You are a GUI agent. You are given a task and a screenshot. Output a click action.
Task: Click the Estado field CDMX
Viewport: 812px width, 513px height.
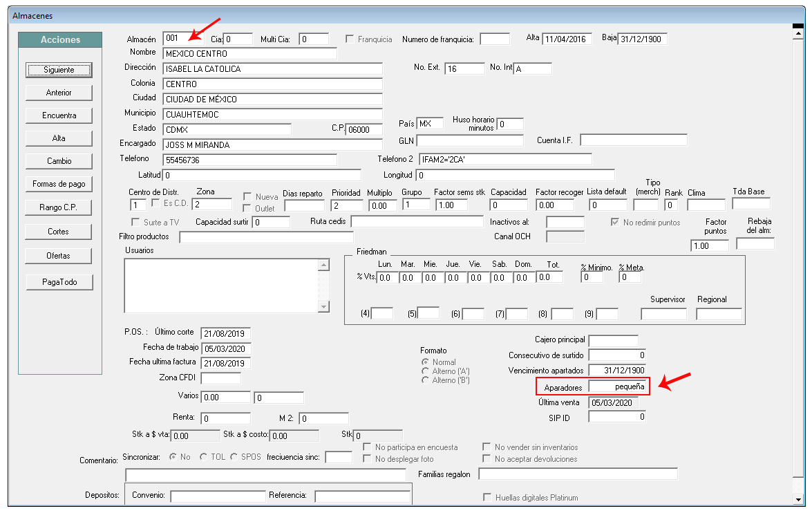[x=227, y=129]
